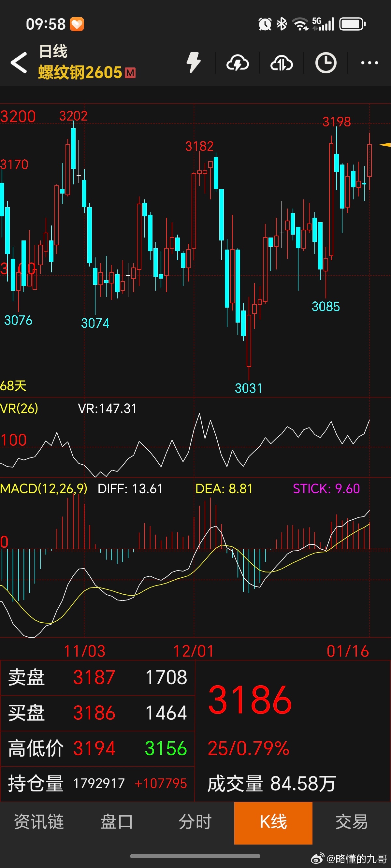Tap the 3202 high marker on chart

[x=74, y=116]
